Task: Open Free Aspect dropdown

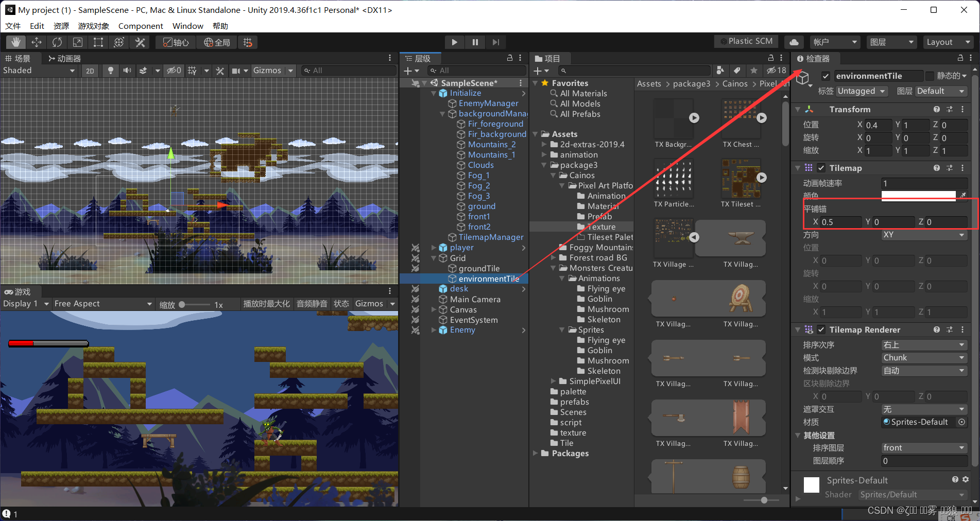Action: [103, 304]
